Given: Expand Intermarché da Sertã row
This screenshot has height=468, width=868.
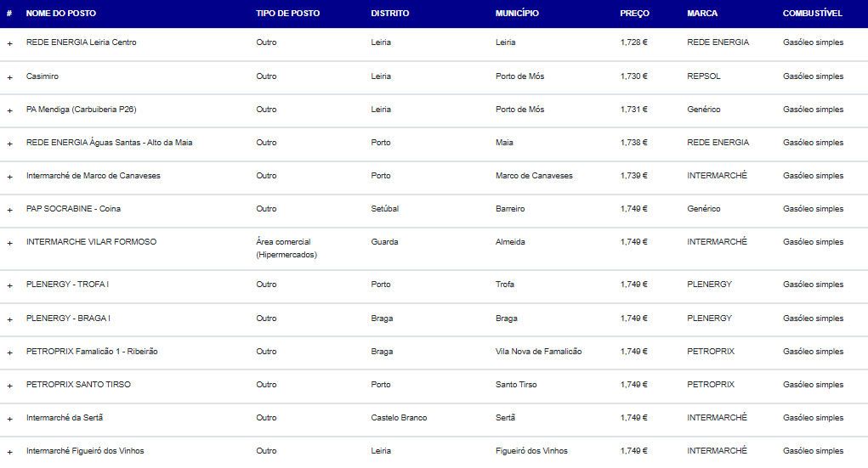Looking at the screenshot, I should pos(9,420).
